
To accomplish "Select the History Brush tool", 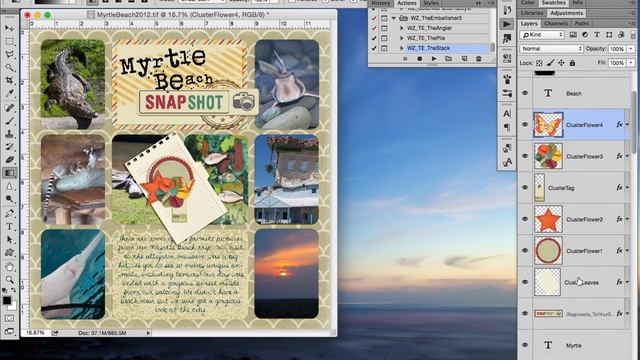I will coord(9,147).
